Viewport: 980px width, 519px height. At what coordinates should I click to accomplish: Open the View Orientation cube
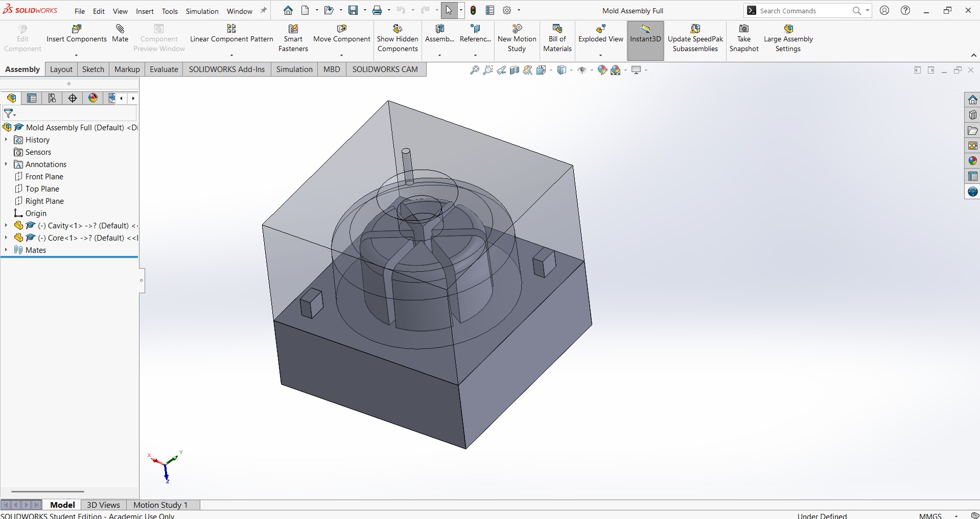point(542,70)
